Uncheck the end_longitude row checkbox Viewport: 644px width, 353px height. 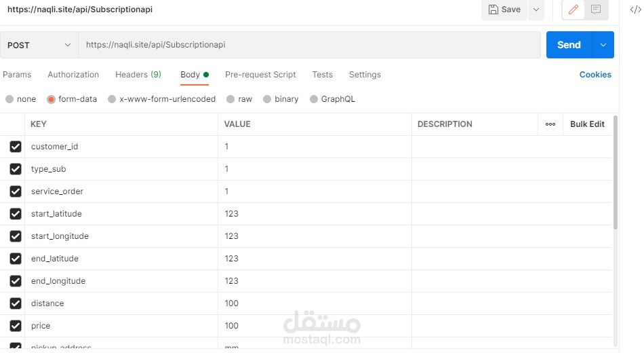pos(16,281)
